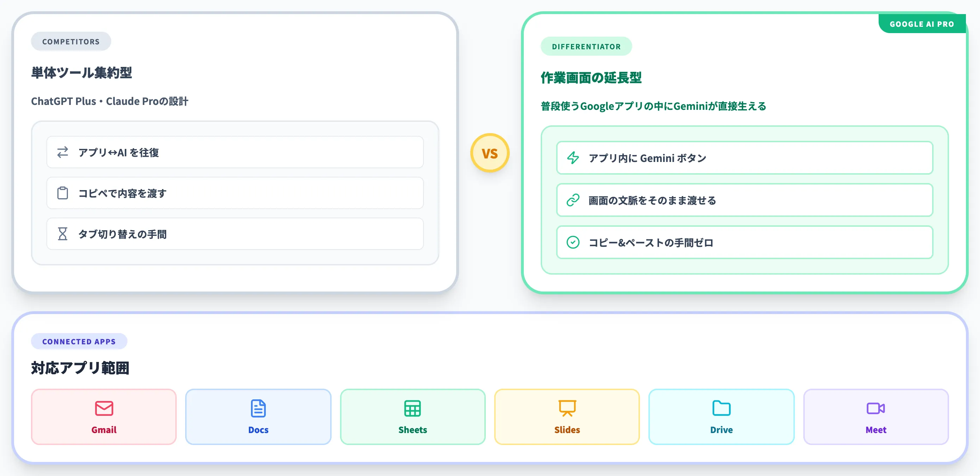The height and width of the screenshot is (476, 980).
Task: Click the check circle icon beside コピー&ペースト
Action: point(573,242)
